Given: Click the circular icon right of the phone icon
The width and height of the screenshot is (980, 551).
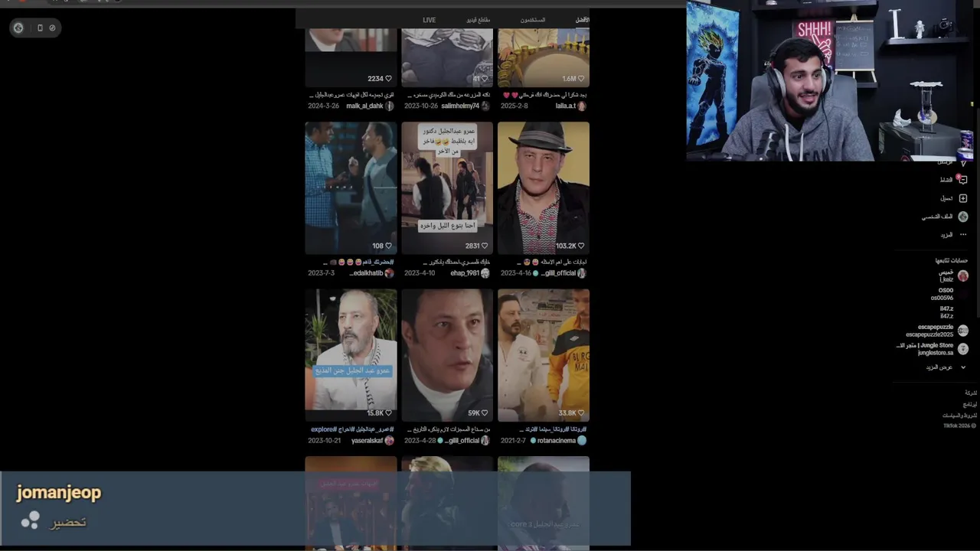Looking at the screenshot, I should pos(52,28).
